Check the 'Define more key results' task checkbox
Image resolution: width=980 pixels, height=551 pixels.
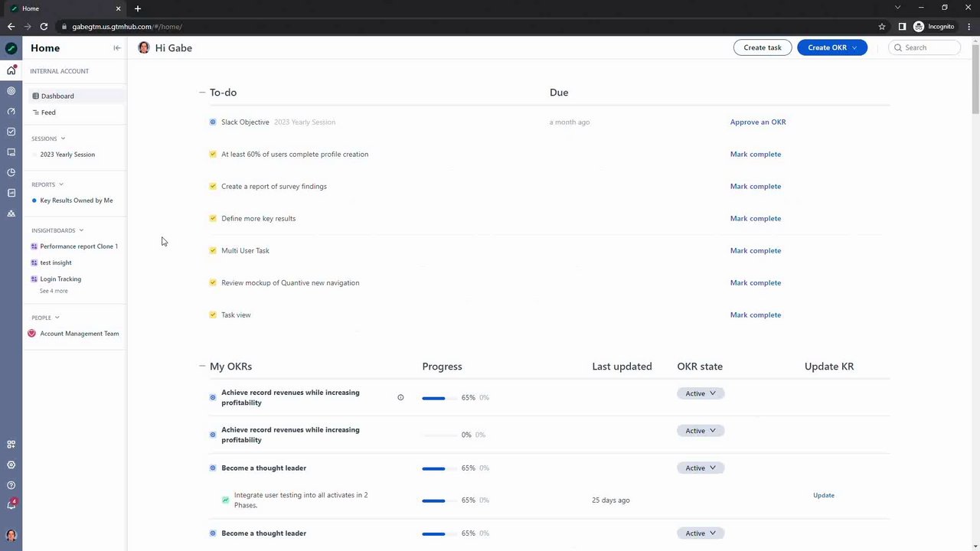point(213,218)
